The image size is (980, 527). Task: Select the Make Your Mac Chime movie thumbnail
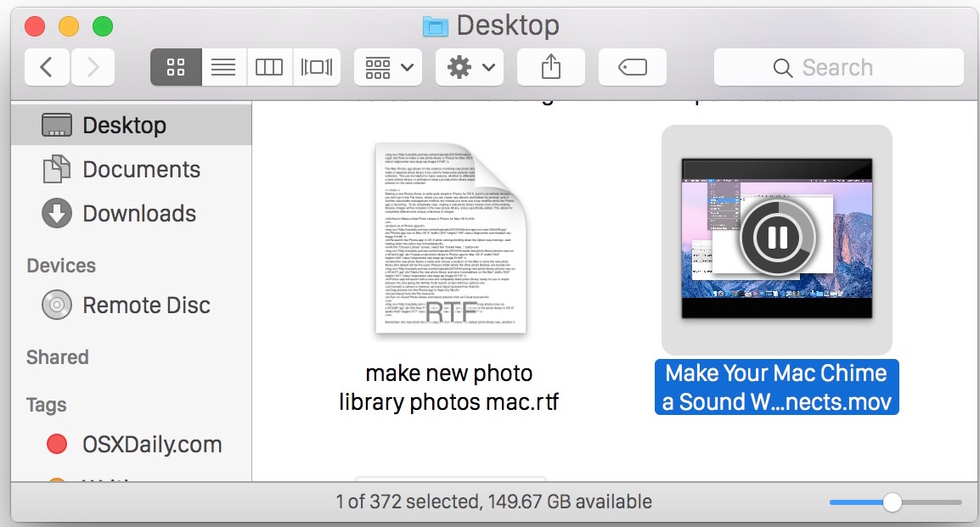[775, 238]
